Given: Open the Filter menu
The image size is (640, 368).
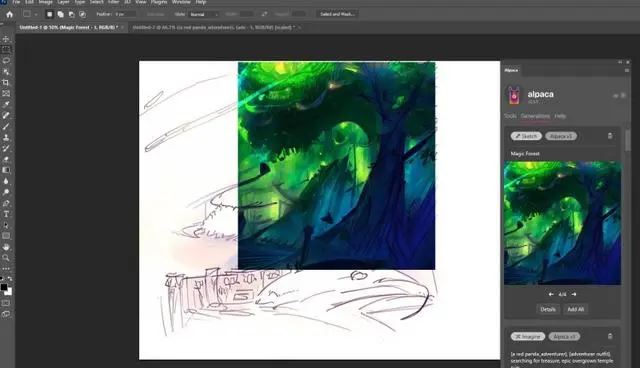Looking at the screenshot, I should tap(113, 2).
